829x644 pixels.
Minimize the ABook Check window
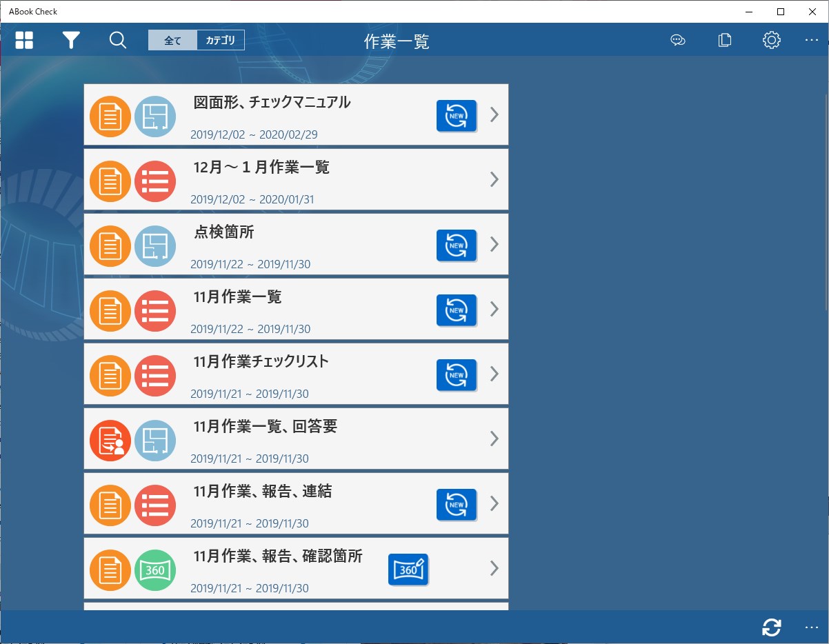point(749,11)
